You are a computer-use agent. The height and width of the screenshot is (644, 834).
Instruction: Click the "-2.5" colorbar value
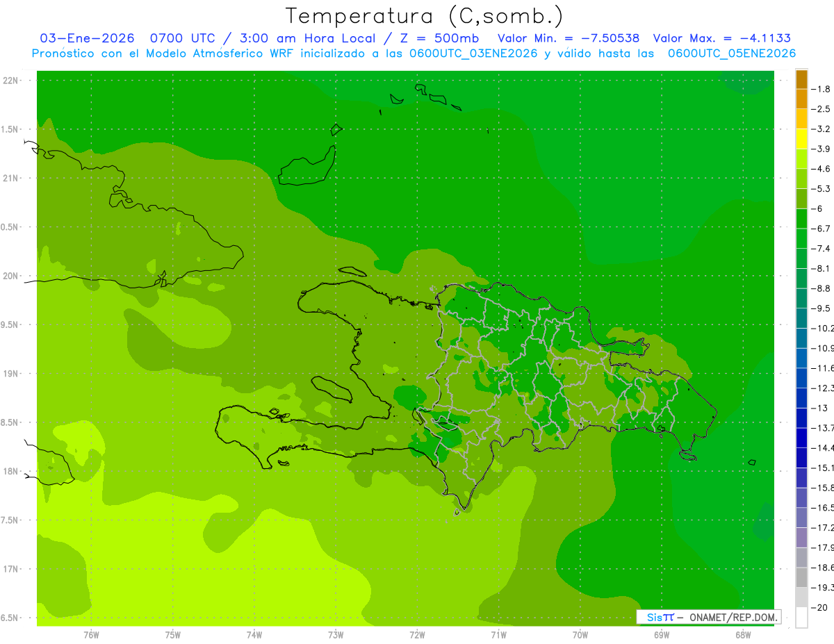pyautogui.click(x=821, y=109)
